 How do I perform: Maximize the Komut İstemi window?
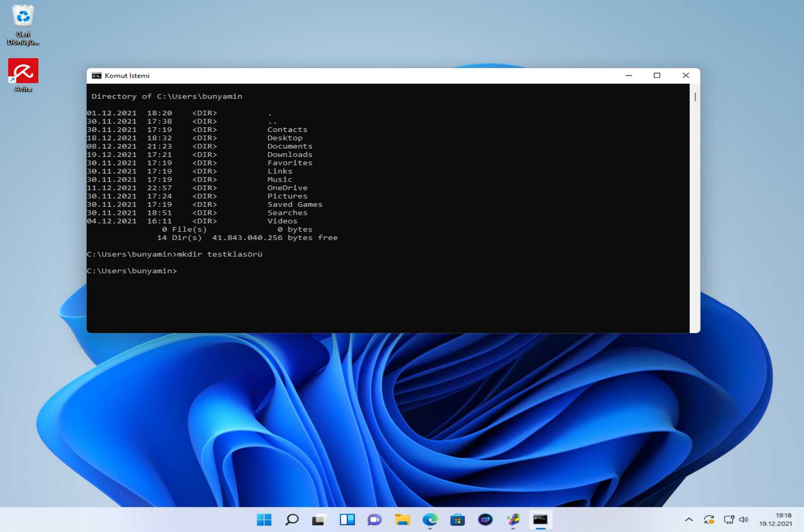(x=657, y=75)
